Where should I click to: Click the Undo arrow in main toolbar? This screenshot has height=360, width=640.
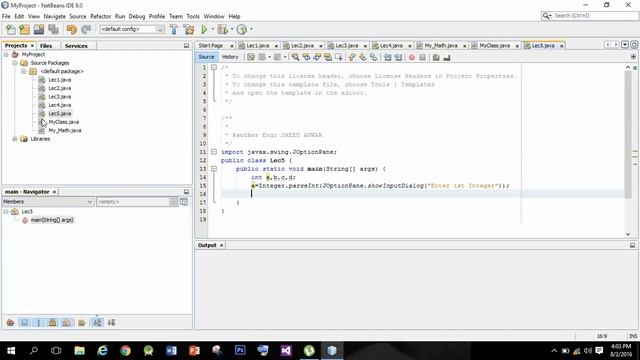click(72, 29)
